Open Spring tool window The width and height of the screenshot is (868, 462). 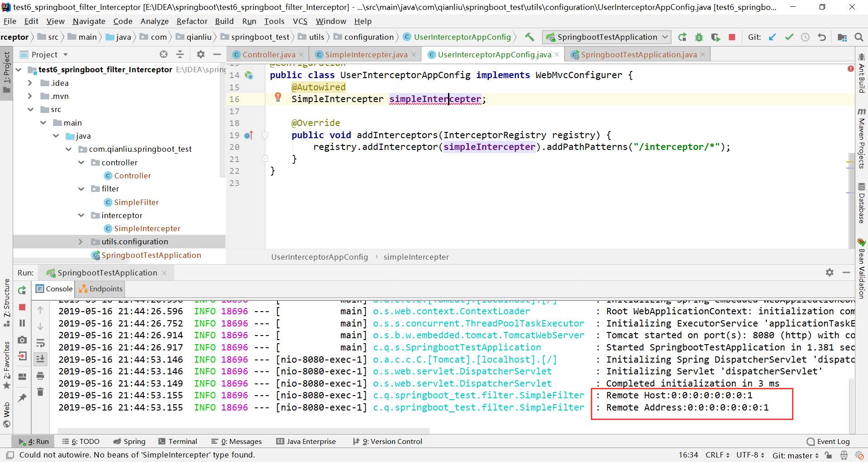[x=129, y=441]
